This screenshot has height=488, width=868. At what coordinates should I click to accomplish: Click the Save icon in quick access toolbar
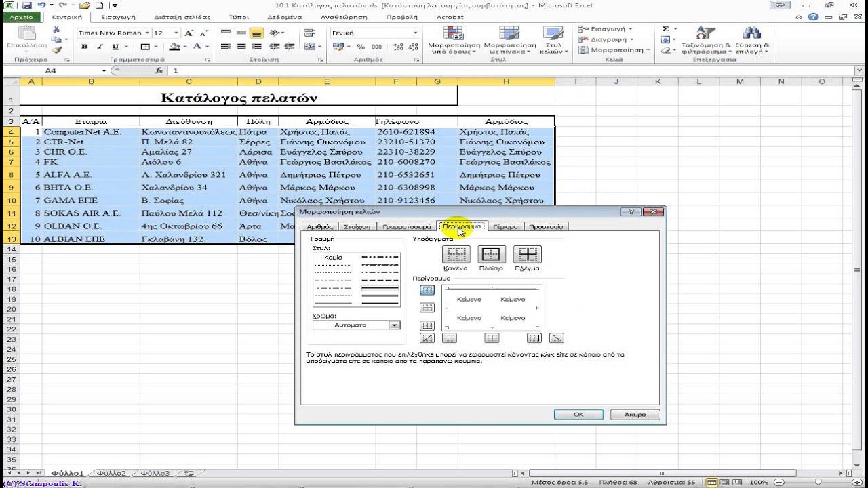click(27, 5)
